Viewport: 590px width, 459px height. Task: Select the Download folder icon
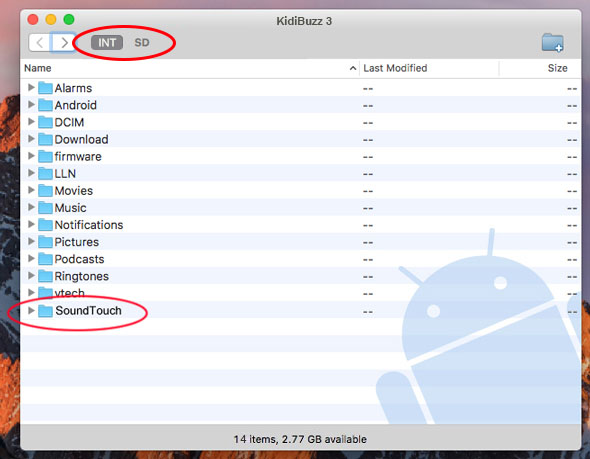(45, 139)
